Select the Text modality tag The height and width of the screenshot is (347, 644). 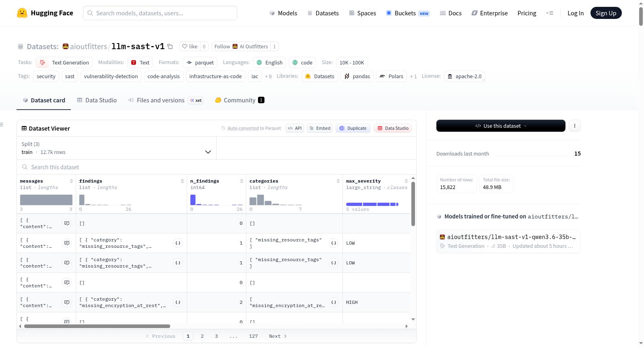140,62
